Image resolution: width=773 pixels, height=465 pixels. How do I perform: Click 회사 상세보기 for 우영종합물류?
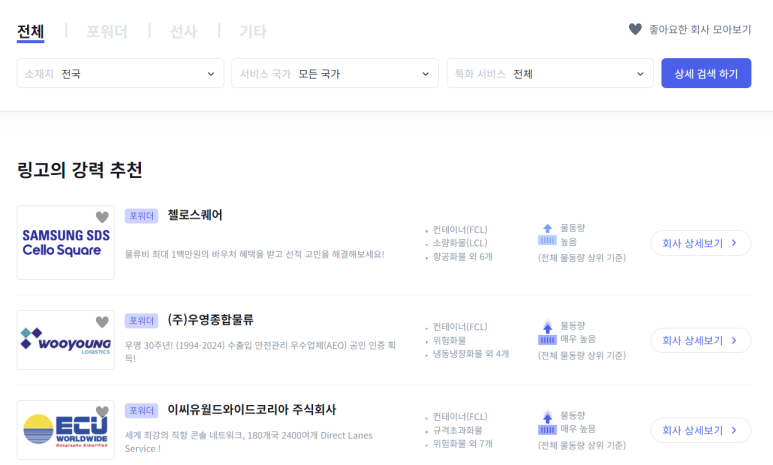(x=701, y=340)
